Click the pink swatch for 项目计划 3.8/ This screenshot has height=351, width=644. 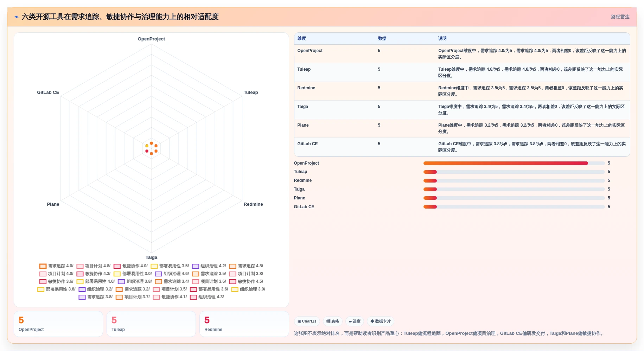[x=233, y=274]
